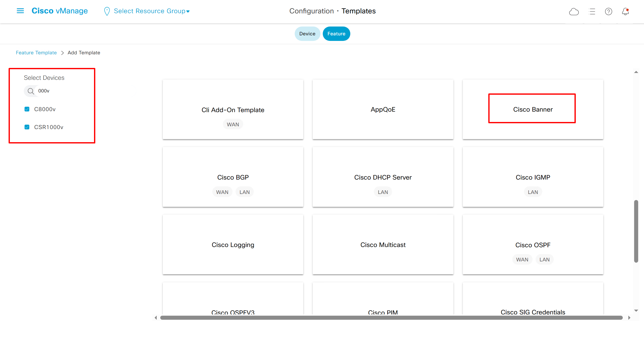
Task: Click the device search magnifier icon
Action: [31, 91]
